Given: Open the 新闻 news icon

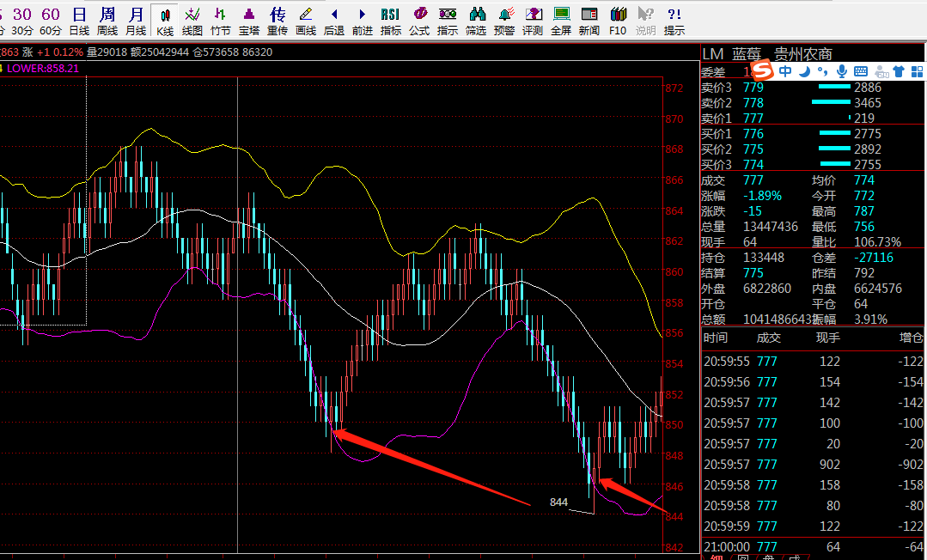Looking at the screenshot, I should [x=589, y=21].
